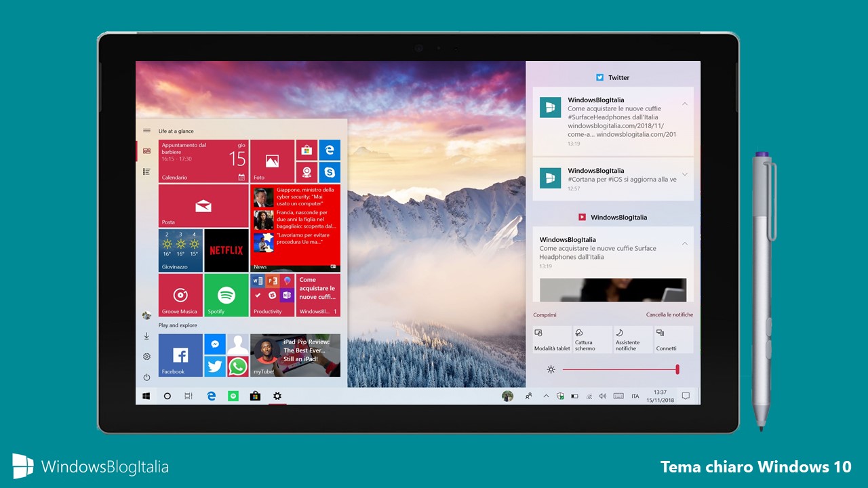
Task: Open the Facebook tile
Action: pos(180,355)
